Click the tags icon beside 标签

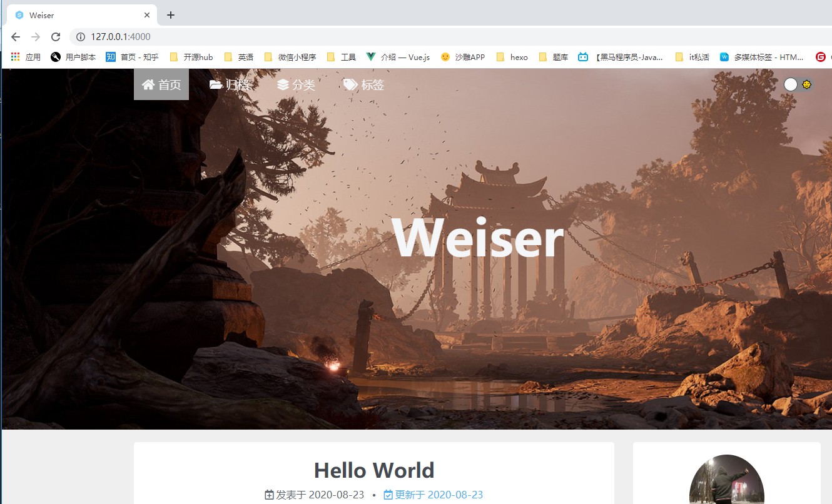pos(351,84)
